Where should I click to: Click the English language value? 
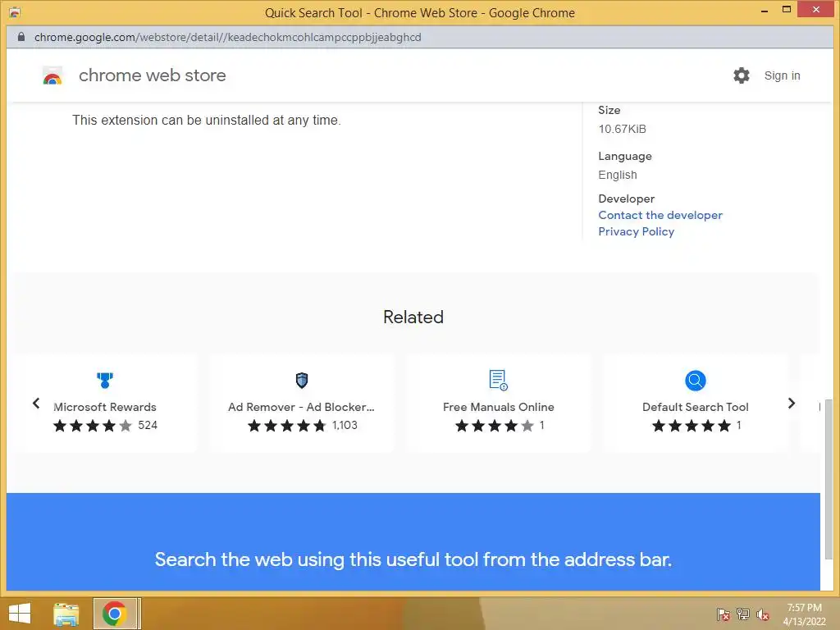[x=618, y=176]
